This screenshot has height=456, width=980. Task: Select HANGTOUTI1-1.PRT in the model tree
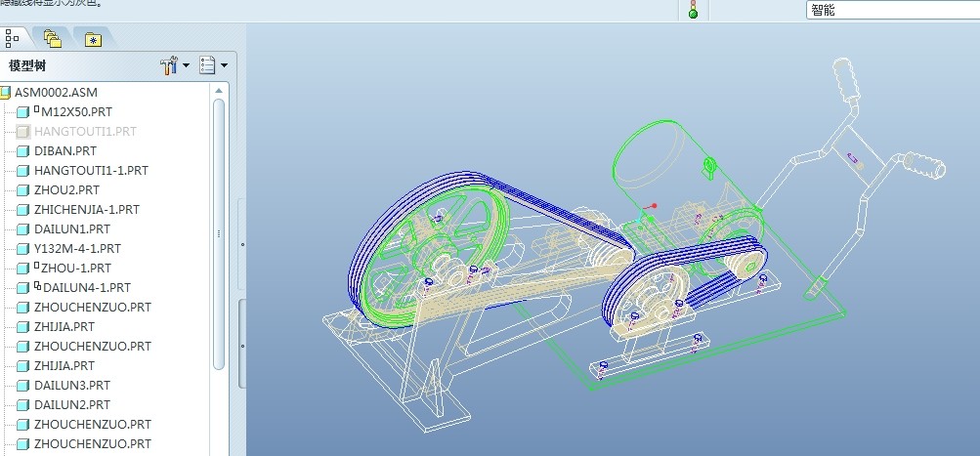(91, 170)
